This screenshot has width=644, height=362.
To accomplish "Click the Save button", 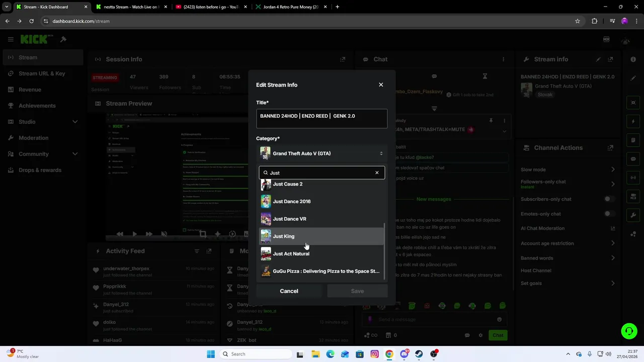I will 357,291.
